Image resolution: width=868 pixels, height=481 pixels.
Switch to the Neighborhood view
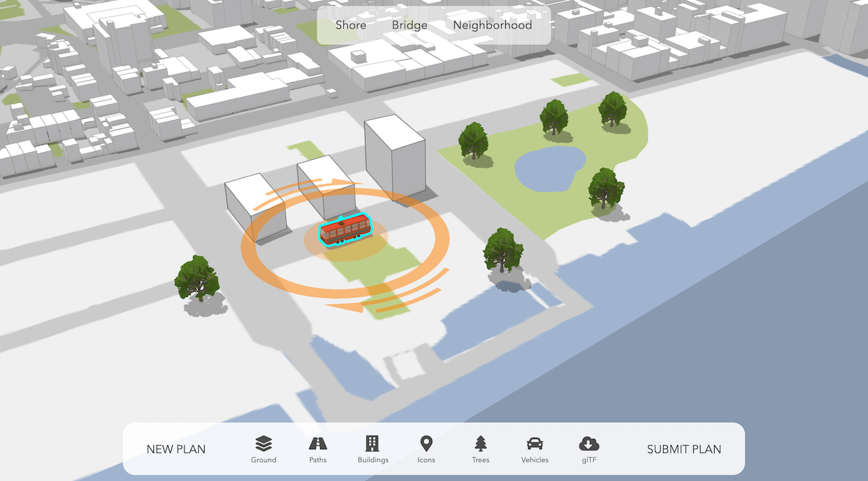tap(492, 25)
